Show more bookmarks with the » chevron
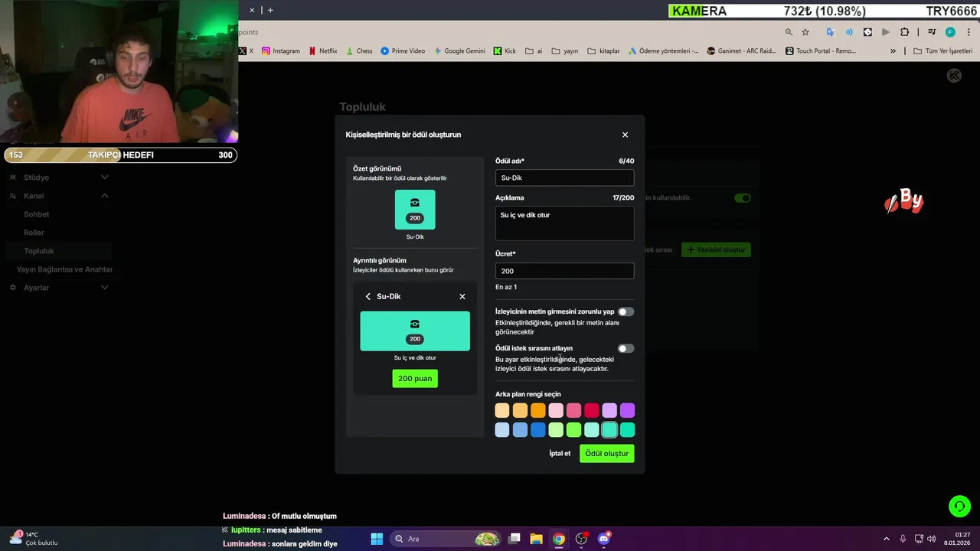Image resolution: width=980 pixels, height=551 pixels. 893,51
